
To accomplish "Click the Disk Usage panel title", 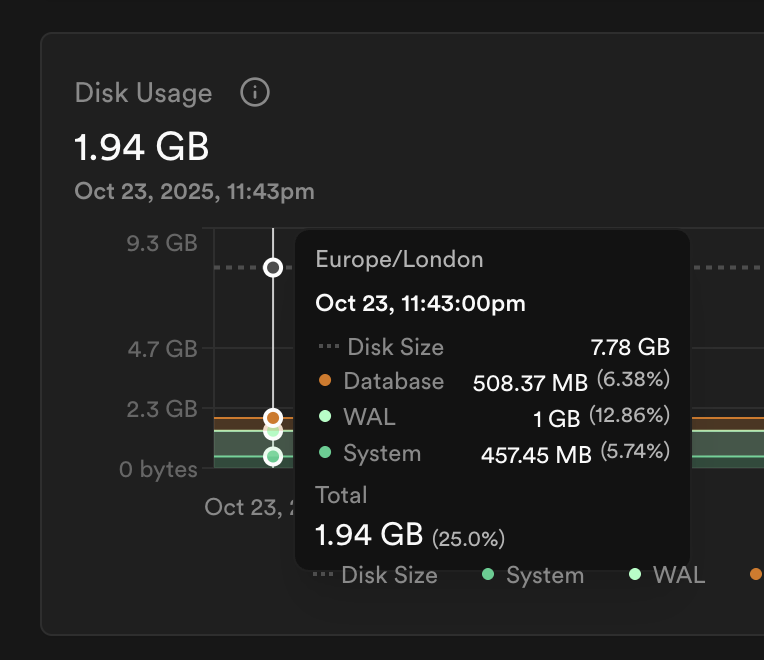I will click(x=143, y=93).
